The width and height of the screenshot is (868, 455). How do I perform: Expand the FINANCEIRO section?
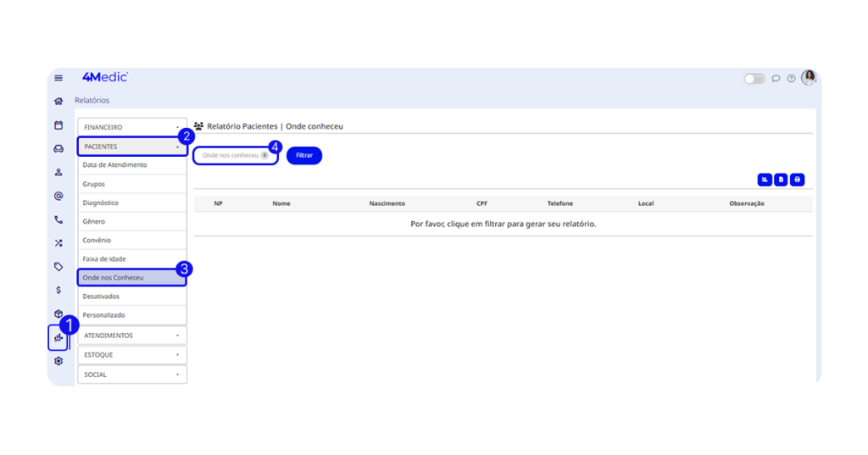tap(131, 127)
